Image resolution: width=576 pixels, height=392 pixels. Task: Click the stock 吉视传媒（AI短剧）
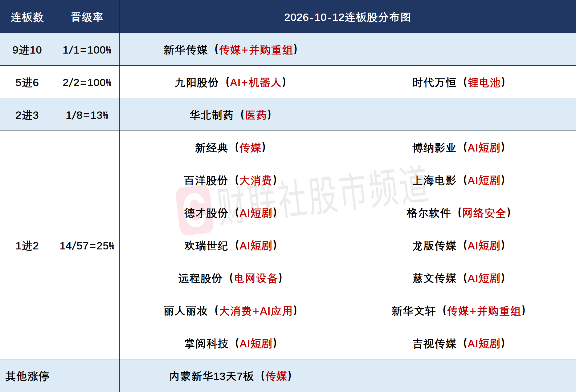(x=459, y=344)
